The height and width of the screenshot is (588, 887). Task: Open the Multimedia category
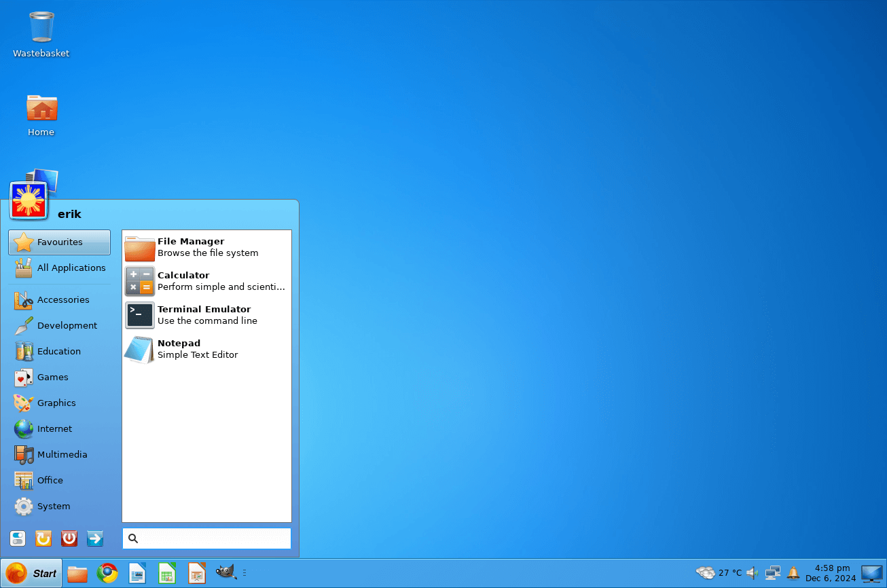[x=60, y=455]
